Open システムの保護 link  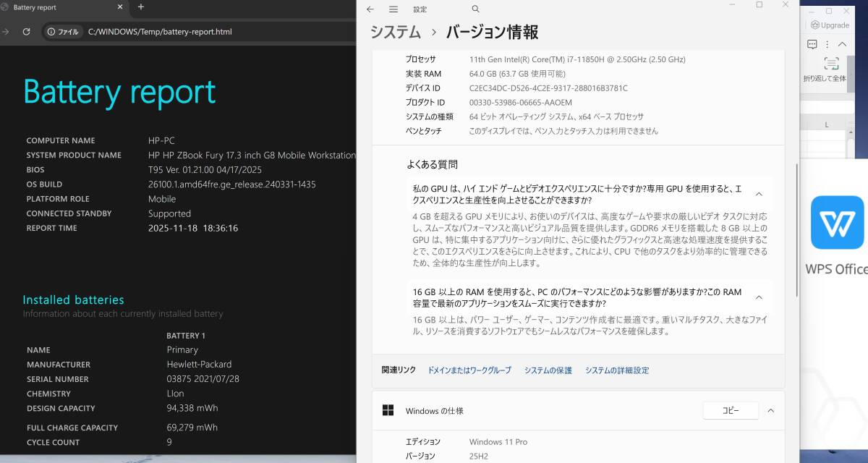click(548, 370)
